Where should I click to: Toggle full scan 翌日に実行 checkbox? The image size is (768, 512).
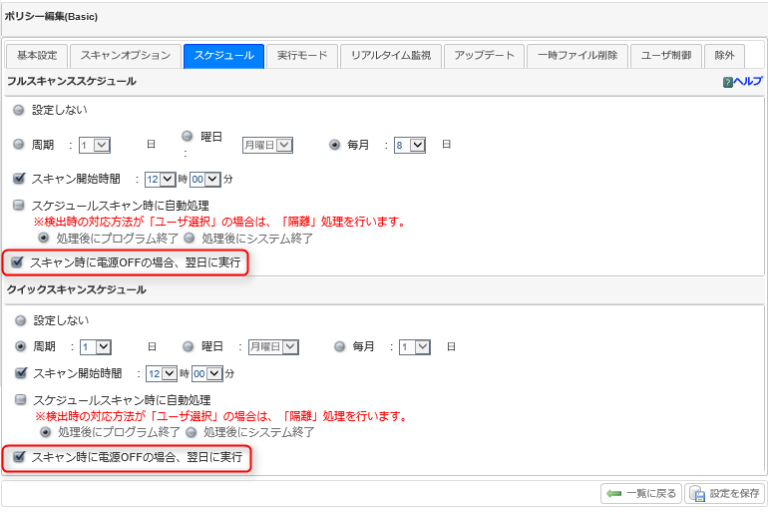pos(17,262)
